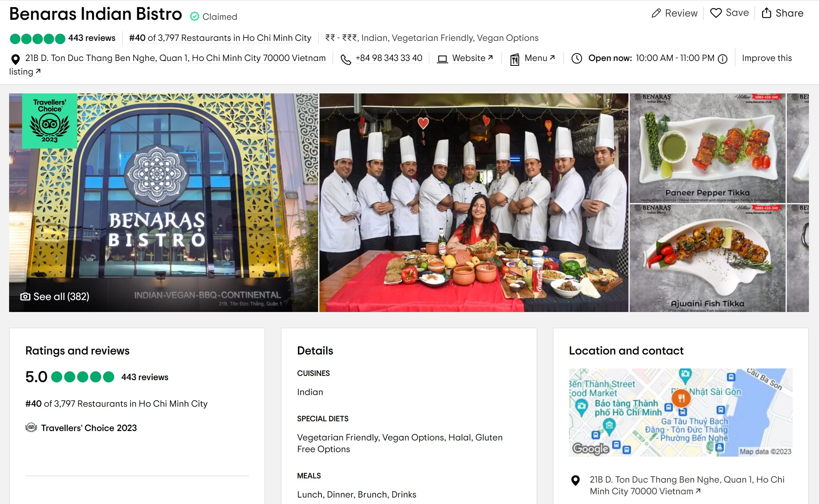Click the pencil Review icon
This screenshot has width=819, height=504.
(656, 13)
